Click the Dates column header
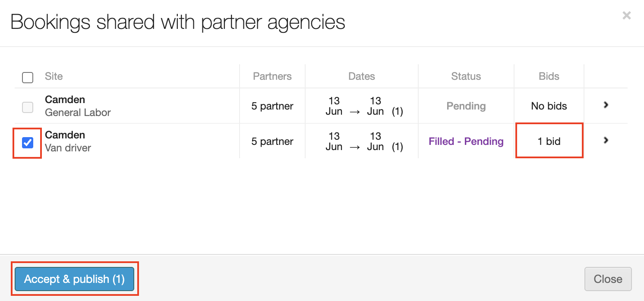The height and width of the screenshot is (301, 644). (362, 76)
